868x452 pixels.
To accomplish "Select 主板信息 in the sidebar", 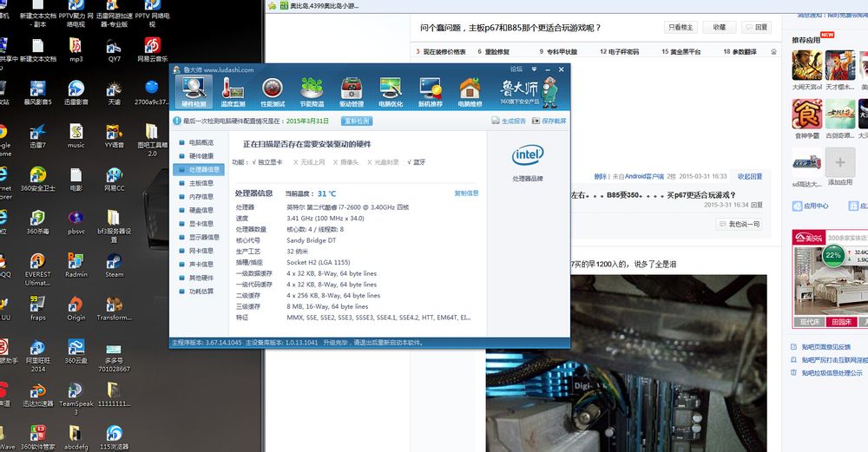I will pyautogui.click(x=201, y=183).
